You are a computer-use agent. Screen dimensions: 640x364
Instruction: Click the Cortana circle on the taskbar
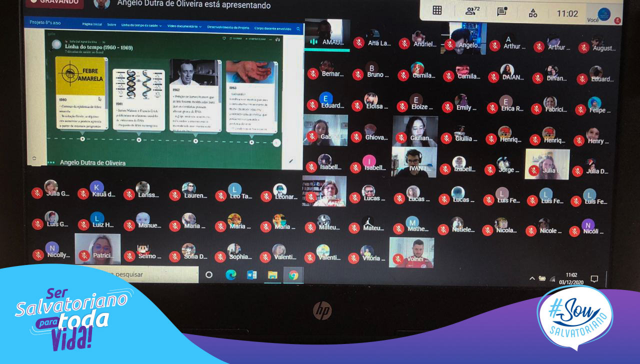pyautogui.click(x=209, y=274)
